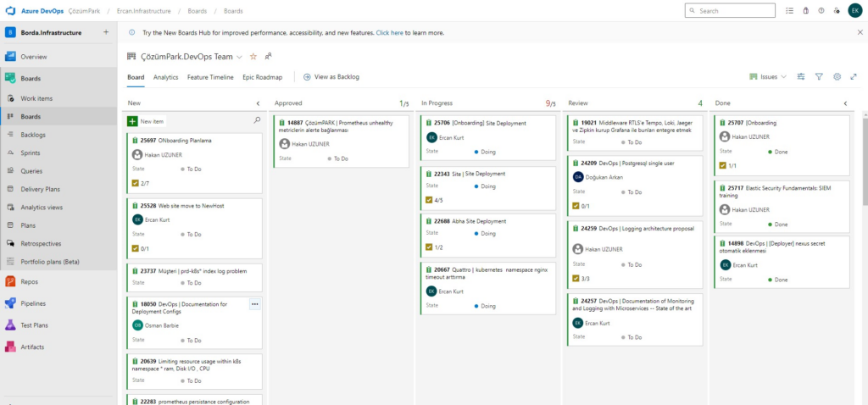Screen dimensions: 868x405
Task: Open the user settings icon in header
Action: tap(837, 10)
